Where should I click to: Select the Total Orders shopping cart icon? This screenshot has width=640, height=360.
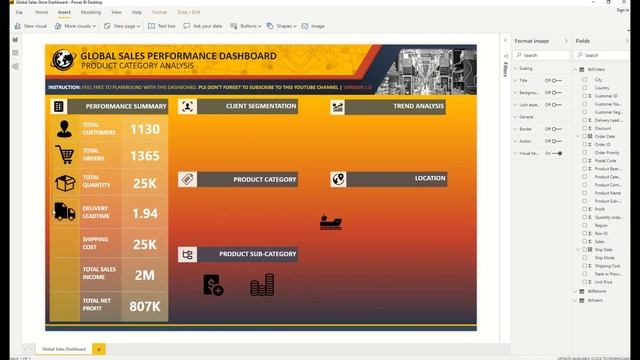pos(64,155)
